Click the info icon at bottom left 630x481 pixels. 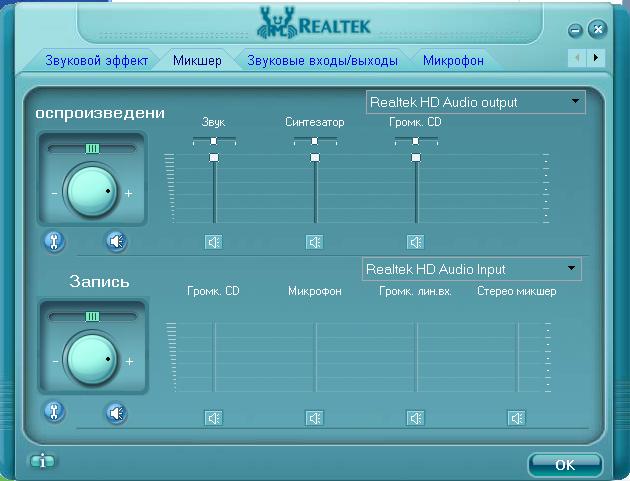click(x=42, y=461)
